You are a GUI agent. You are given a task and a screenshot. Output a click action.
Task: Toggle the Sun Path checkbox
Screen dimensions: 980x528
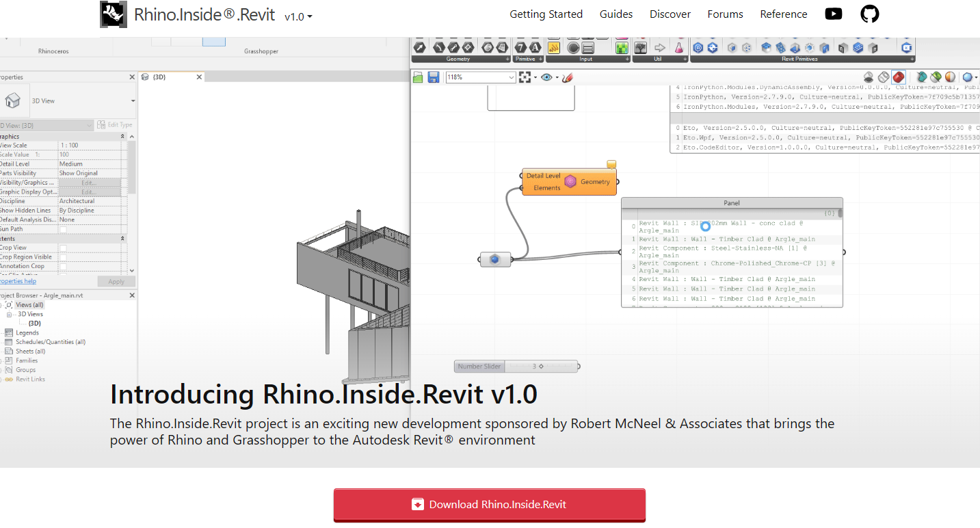tap(63, 229)
